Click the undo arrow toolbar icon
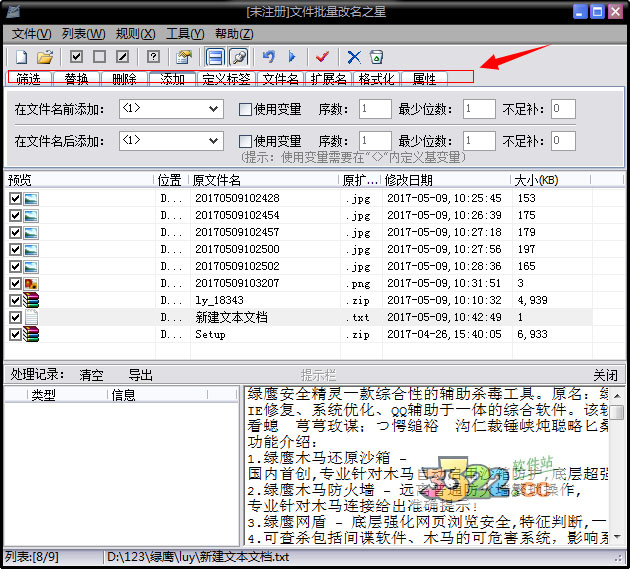Screen dimensions: 630x569 tap(268, 57)
